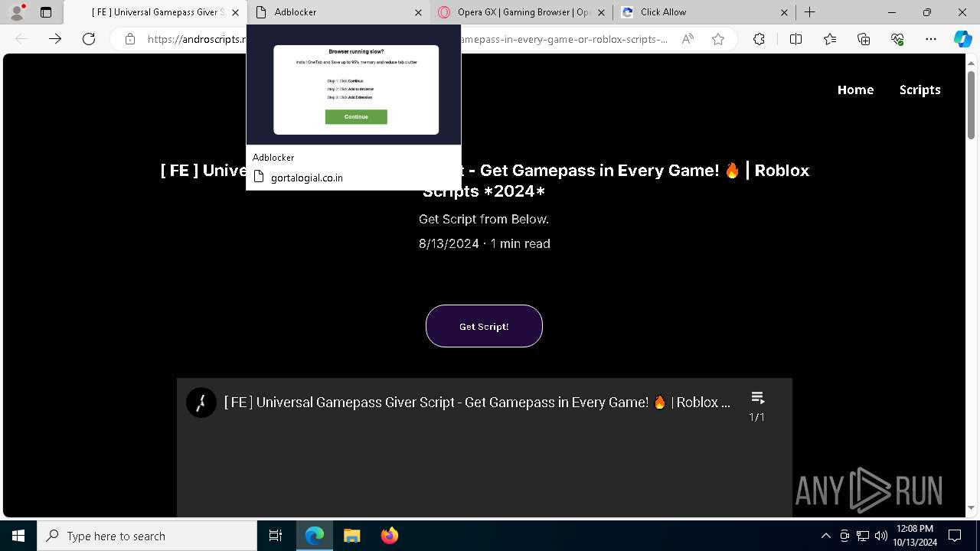This screenshot has height=551, width=980.
Task: Open the Favorites list
Action: tap(830, 39)
